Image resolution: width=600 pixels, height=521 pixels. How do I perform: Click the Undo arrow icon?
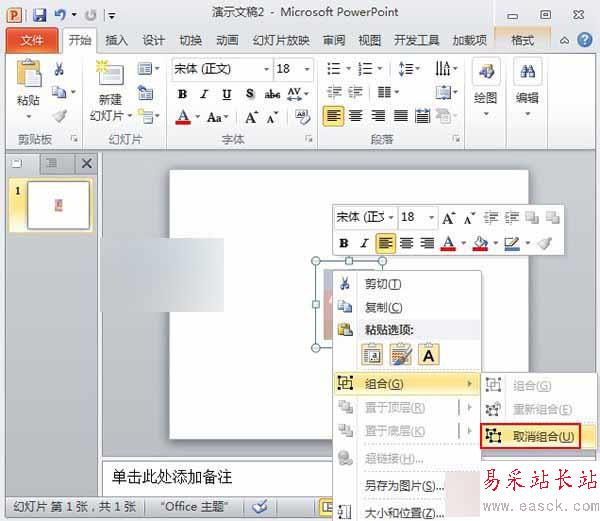pos(60,15)
